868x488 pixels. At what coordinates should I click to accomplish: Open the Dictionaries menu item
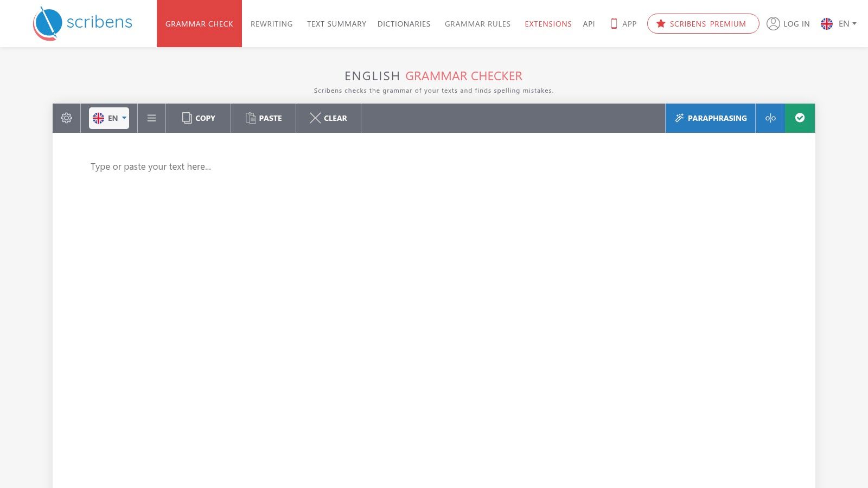[x=404, y=24]
